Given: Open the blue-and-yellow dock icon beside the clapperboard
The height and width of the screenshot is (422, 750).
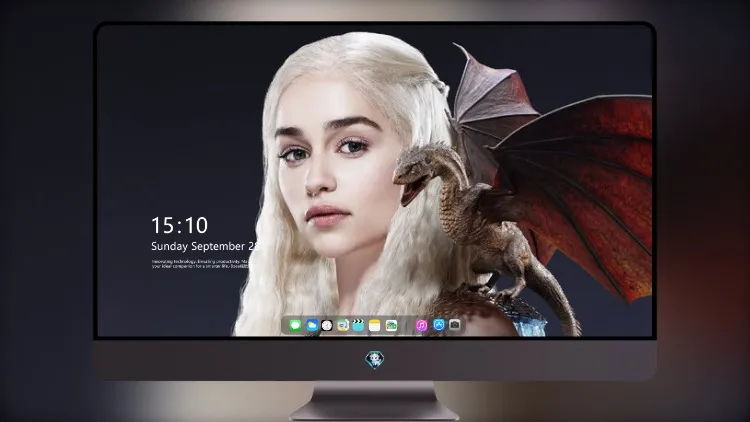Looking at the screenshot, I should 343,326.
